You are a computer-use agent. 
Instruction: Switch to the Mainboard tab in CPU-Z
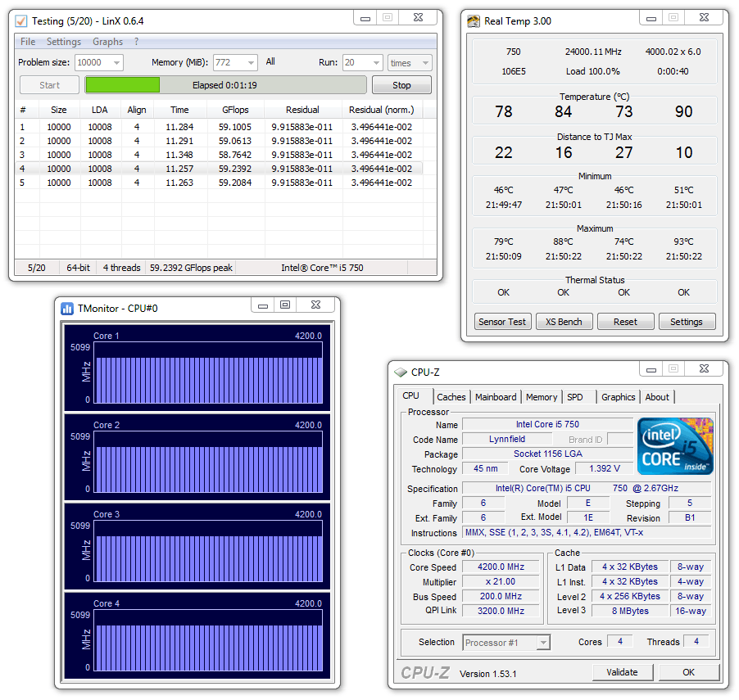(496, 397)
